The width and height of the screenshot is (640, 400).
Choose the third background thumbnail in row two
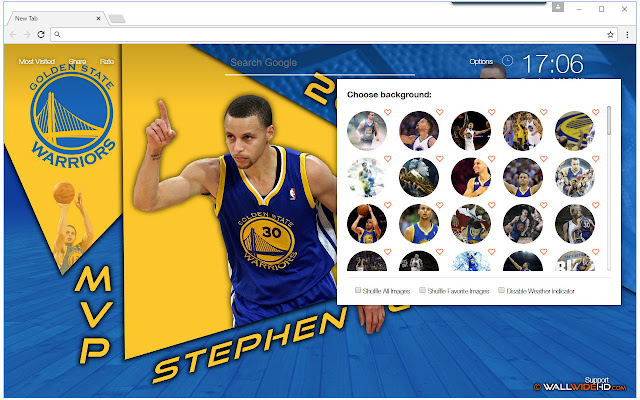[x=471, y=178]
